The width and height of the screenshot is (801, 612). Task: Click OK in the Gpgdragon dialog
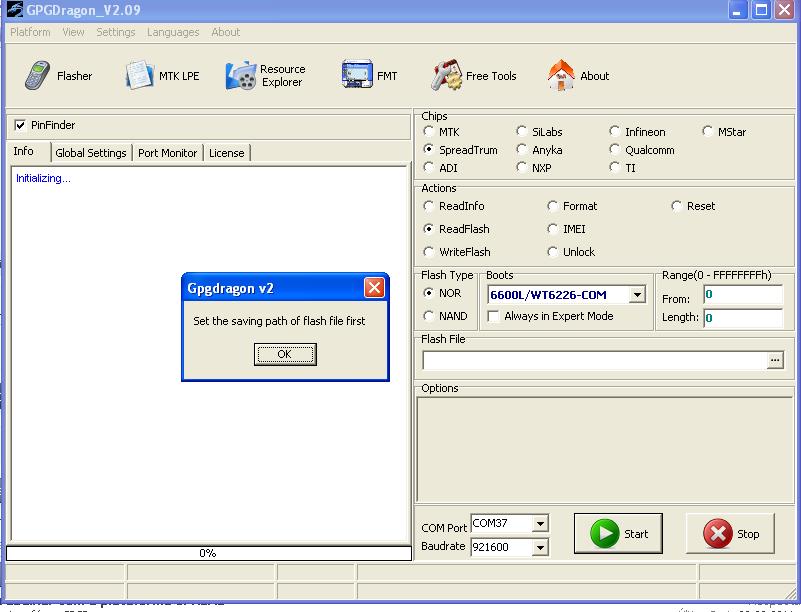point(284,354)
